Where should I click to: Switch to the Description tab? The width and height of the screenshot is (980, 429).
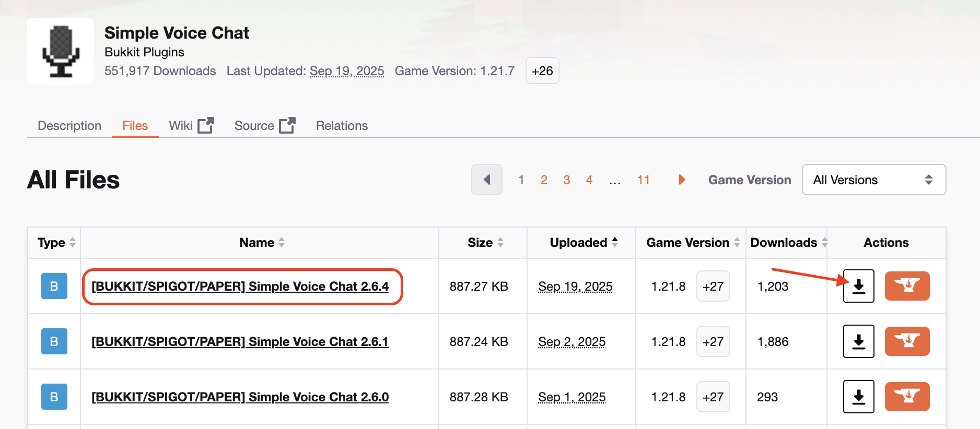[x=69, y=126]
